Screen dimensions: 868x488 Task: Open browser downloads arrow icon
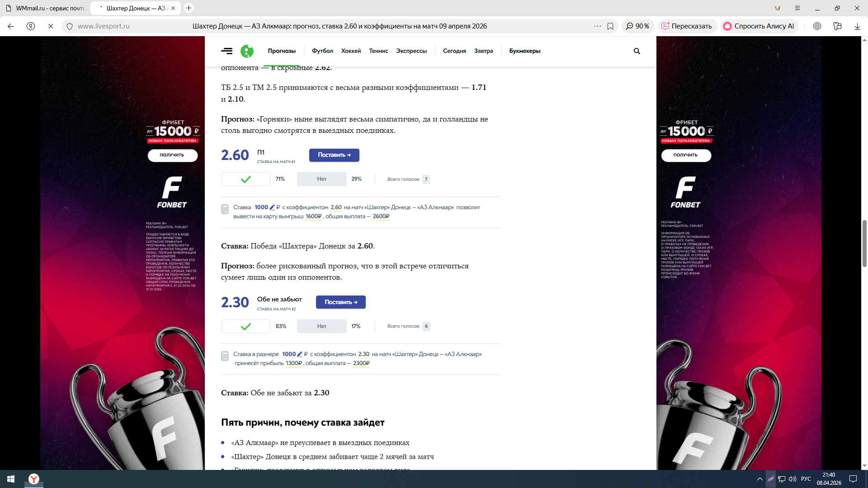pos(857,26)
